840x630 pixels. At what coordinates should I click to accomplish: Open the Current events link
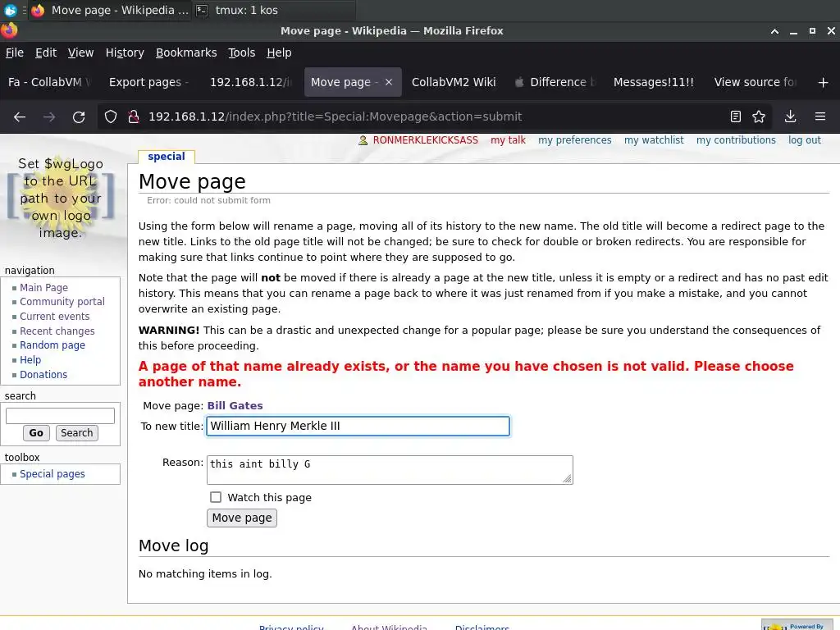coord(55,317)
